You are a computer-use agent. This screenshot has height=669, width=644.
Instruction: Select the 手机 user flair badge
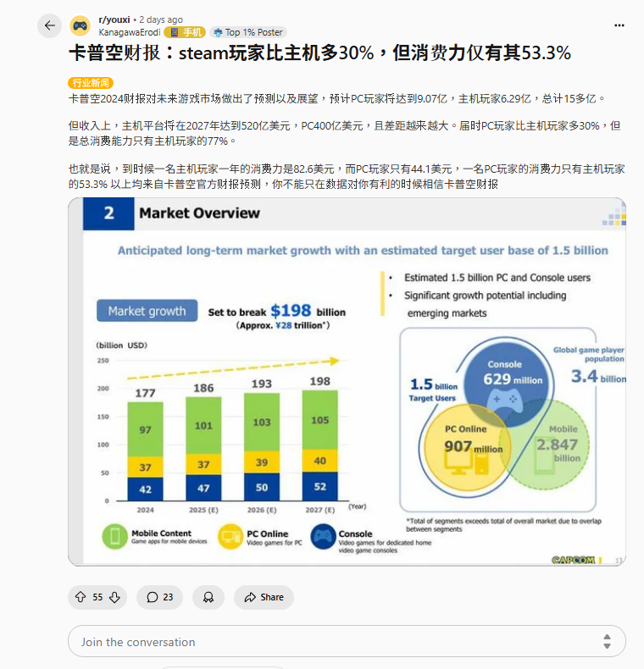(186, 32)
